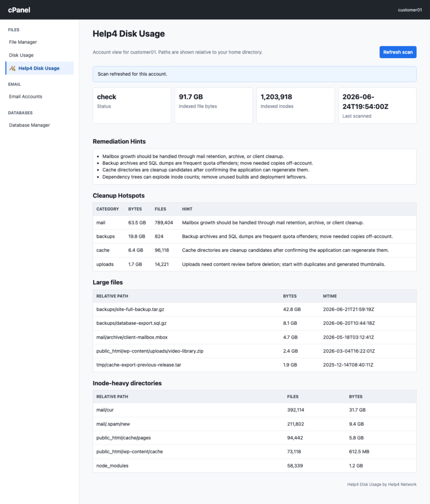Click the 'Help4 Disk Usage by Help4 Network' footer

click(382, 484)
